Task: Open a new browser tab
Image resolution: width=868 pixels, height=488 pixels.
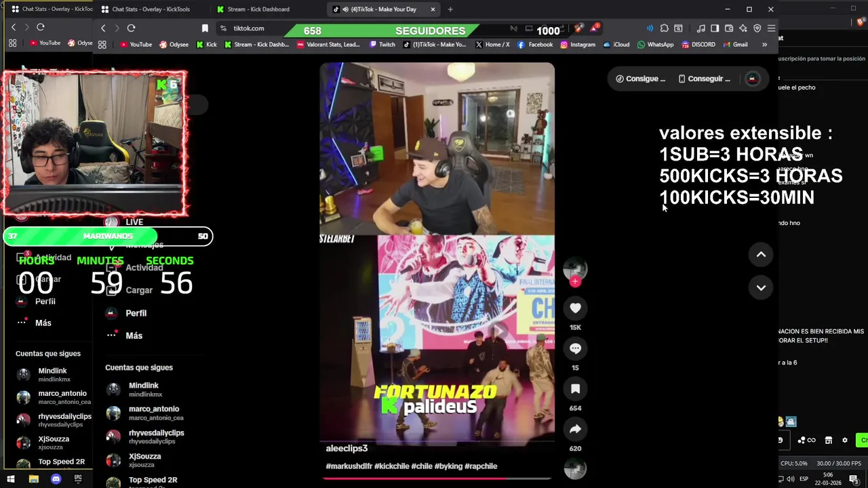Action: click(450, 9)
